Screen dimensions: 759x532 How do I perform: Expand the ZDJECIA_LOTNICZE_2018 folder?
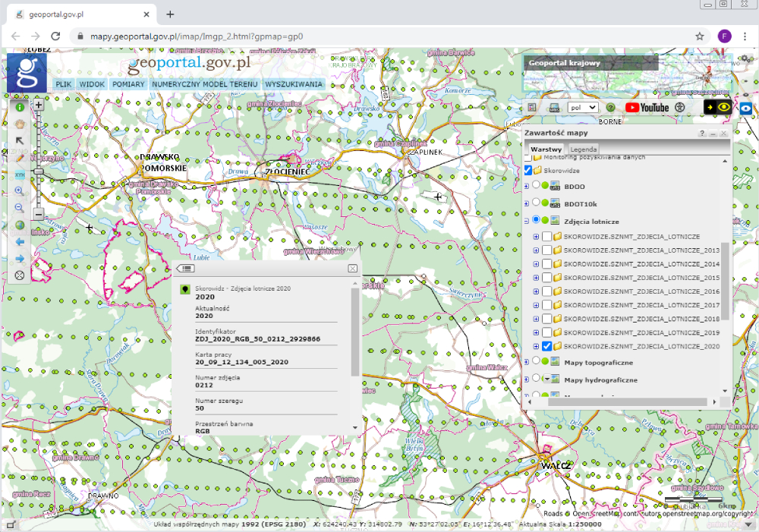[536, 319]
